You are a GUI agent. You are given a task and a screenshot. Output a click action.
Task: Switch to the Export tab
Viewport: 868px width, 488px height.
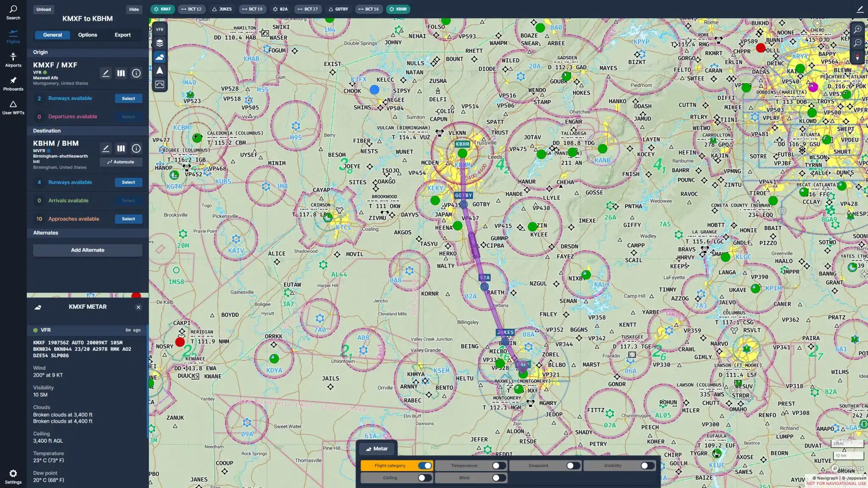(x=122, y=35)
